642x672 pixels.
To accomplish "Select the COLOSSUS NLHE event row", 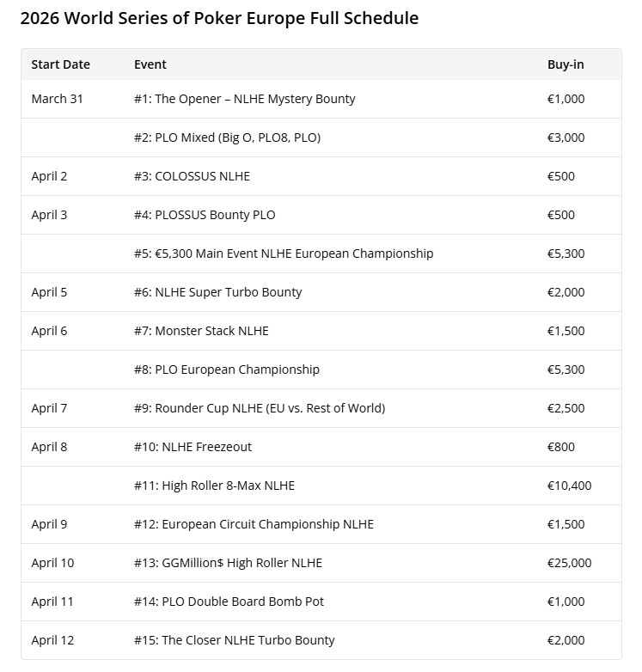I will coord(192,176).
